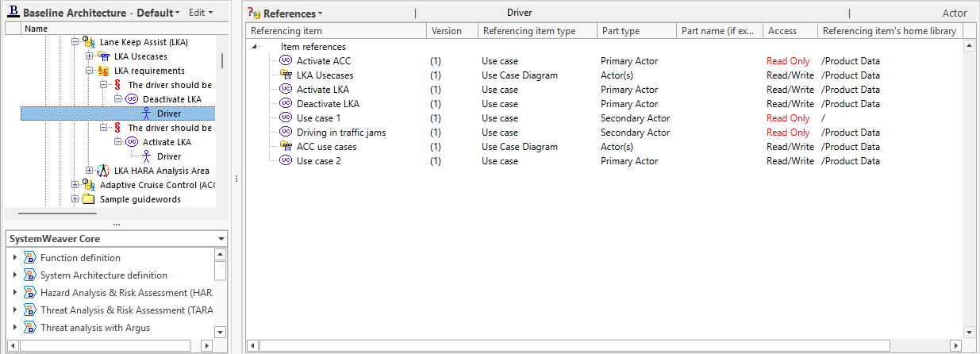
Task: Collapse the Deactivate LKA tree node
Action: [x=118, y=99]
